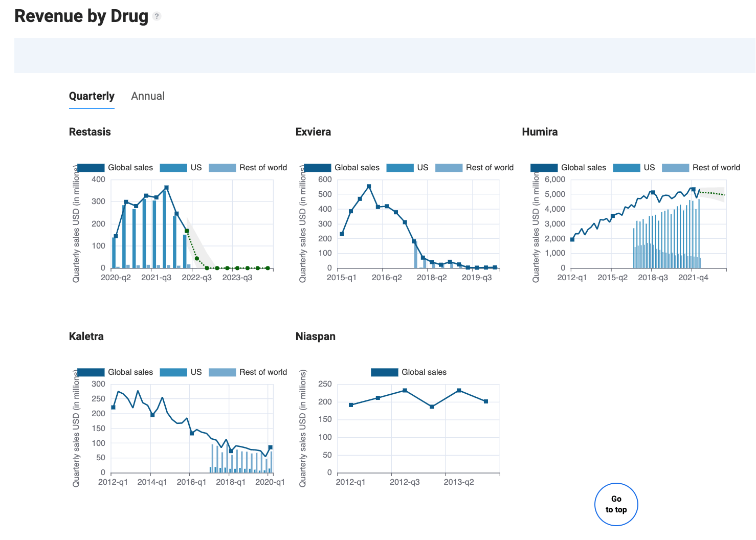Click the Revenue by Drug heading

(x=81, y=16)
